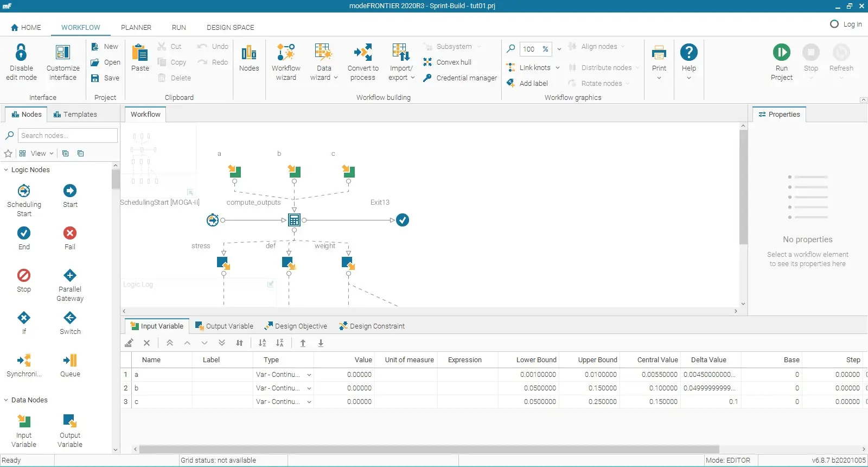Switch to the PLANNER ribbon tab
Screen dimensions: 868x467
[136, 28]
